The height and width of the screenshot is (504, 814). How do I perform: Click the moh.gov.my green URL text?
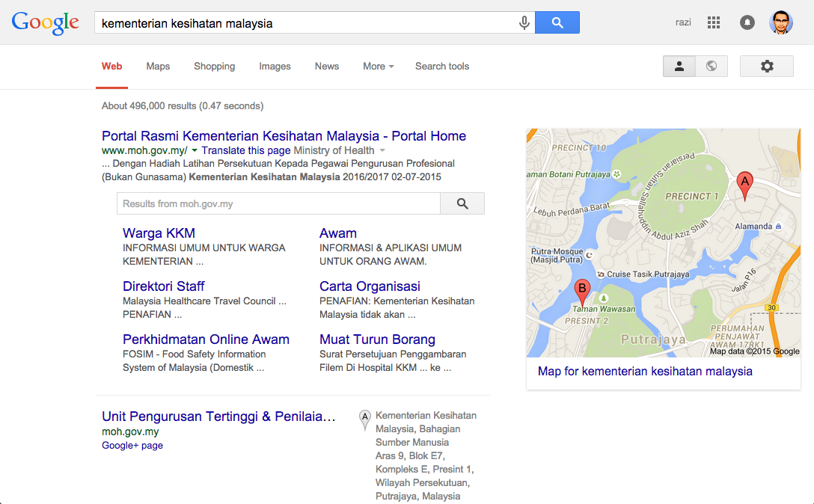coord(130,432)
